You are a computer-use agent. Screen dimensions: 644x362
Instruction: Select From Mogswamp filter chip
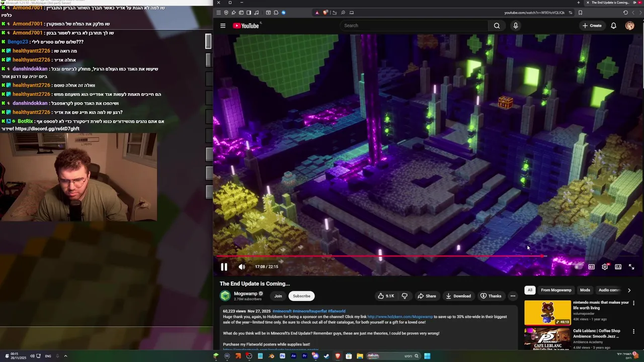tap(556, 290)
